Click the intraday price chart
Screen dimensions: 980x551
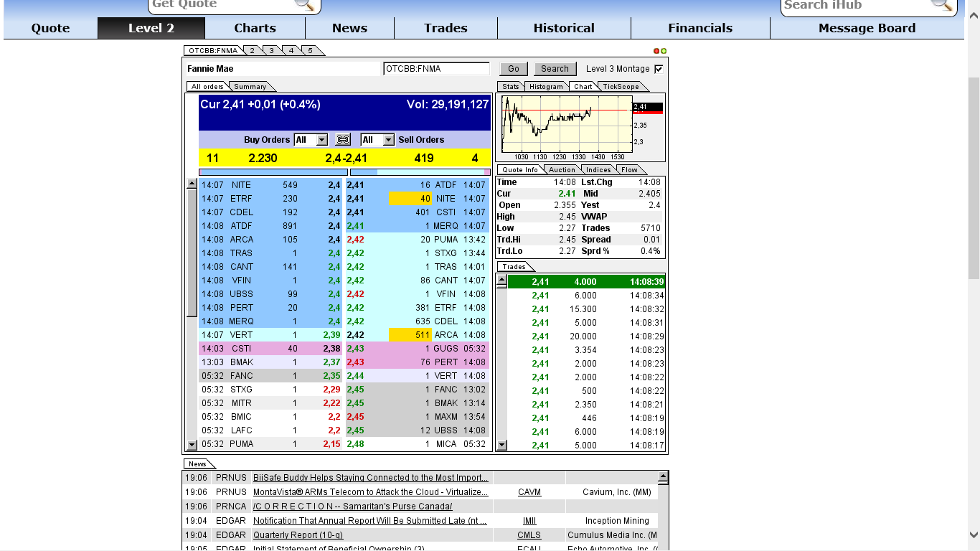(x=567, y=124)
